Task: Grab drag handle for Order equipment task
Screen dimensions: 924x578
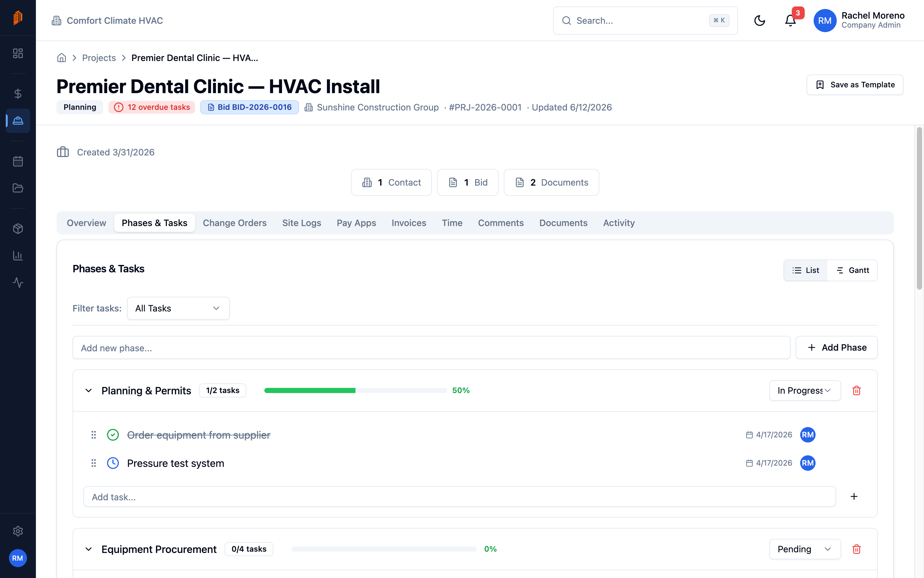Action: 94,435
